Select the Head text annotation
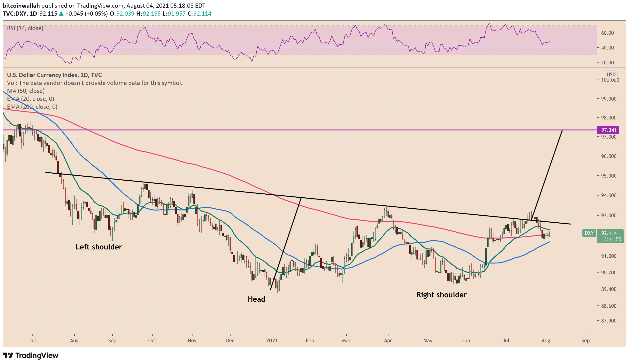The width and height of the screenshot is (629, 364). pos(256,299)
